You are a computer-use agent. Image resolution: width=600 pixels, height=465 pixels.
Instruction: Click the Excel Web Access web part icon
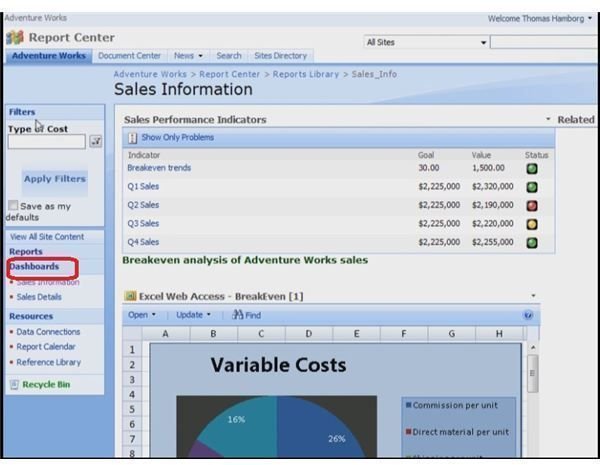click(130, 296)
